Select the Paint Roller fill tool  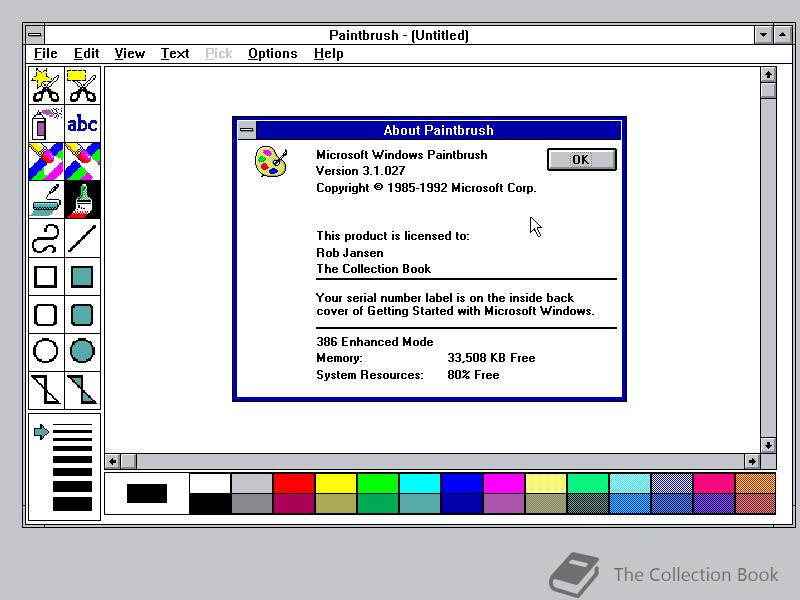pyautogui.click(x=46, y=199)
